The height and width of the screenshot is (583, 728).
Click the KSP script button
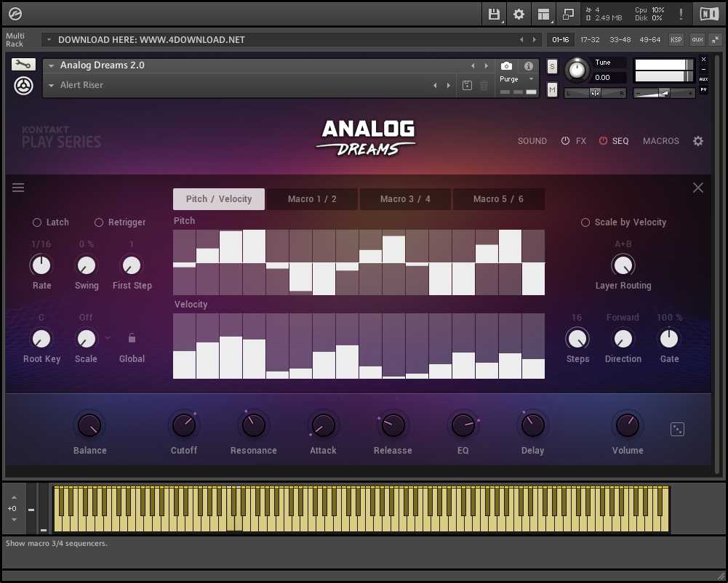676,39
